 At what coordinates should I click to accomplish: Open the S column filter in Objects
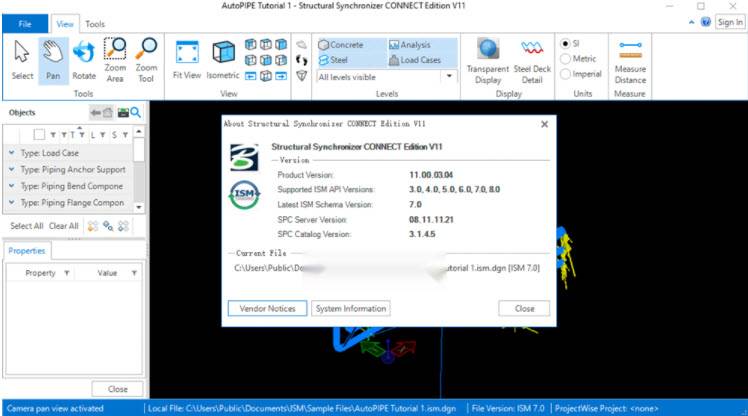(x=125, y=135)
